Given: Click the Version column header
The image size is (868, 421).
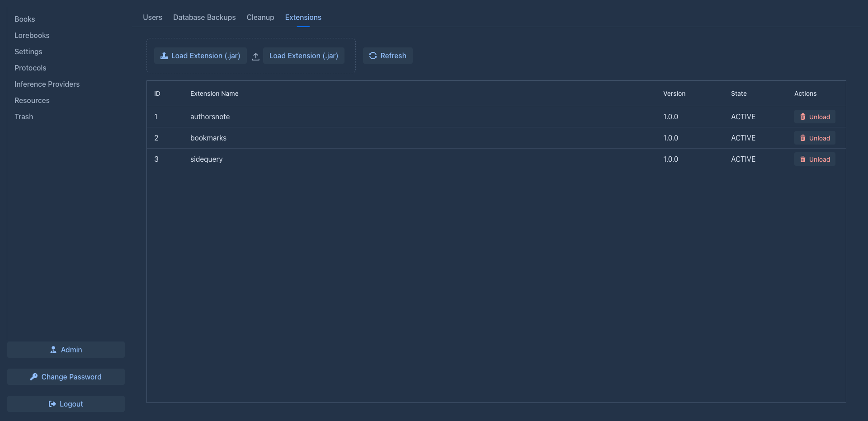Looking at the screenshot, I should pos(674,94).
